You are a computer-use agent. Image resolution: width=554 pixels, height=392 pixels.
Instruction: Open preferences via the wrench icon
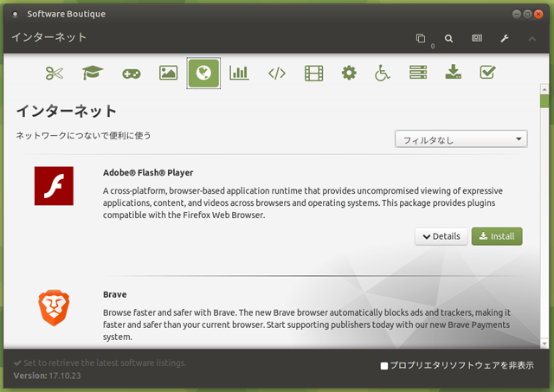tap(505, 38)
